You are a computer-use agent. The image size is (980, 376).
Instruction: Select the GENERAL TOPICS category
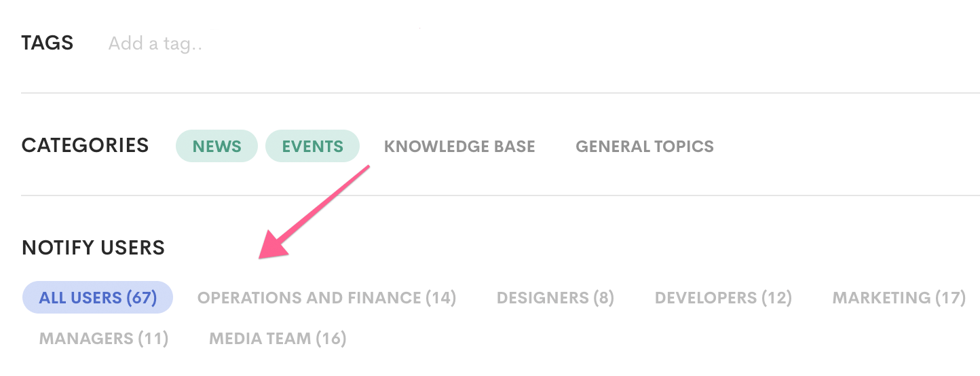point(644,146)
